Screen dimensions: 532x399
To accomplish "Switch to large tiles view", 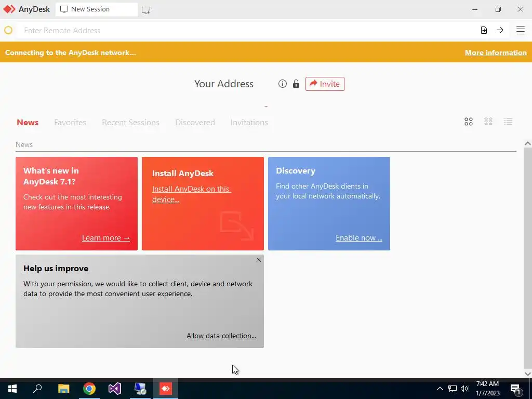I will coord(469,122).
